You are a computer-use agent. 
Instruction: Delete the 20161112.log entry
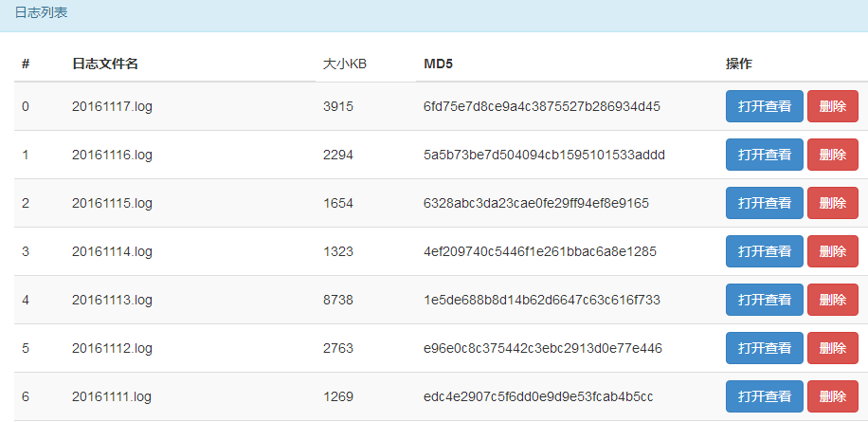tap(832, 348)
